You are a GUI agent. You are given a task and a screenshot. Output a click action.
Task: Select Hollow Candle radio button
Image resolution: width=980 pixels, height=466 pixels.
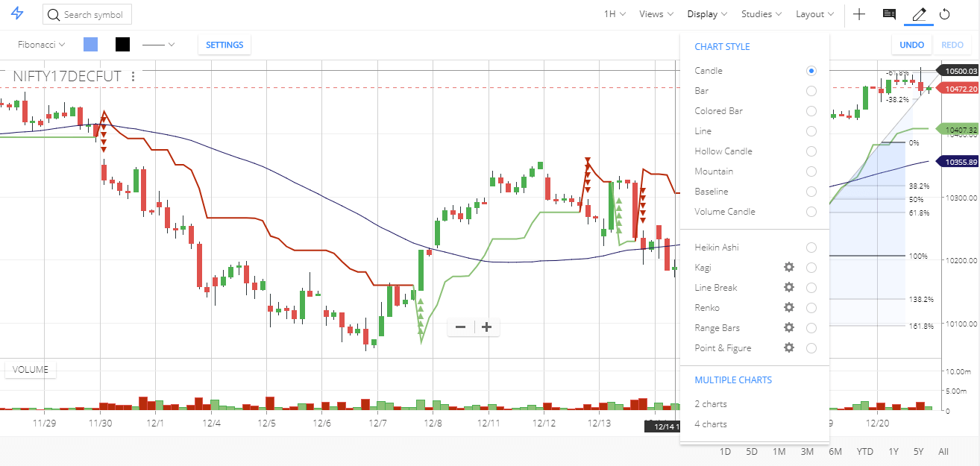(811, 151)
